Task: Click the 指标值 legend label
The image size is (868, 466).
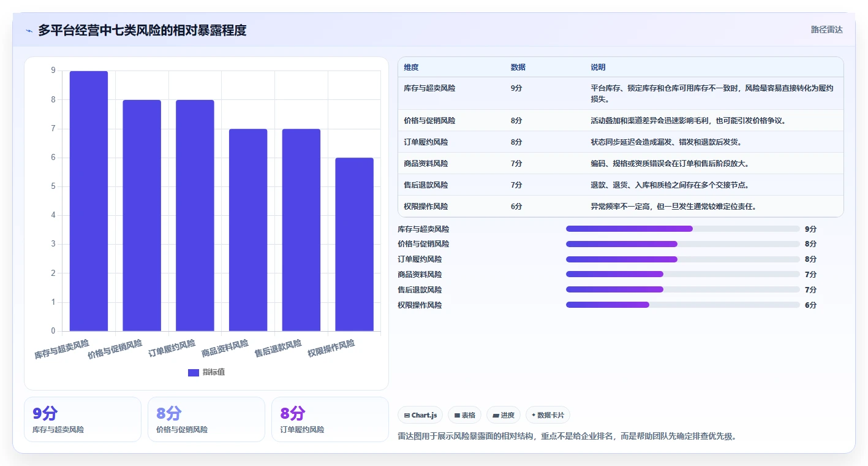Action: (x=214, y=372)
